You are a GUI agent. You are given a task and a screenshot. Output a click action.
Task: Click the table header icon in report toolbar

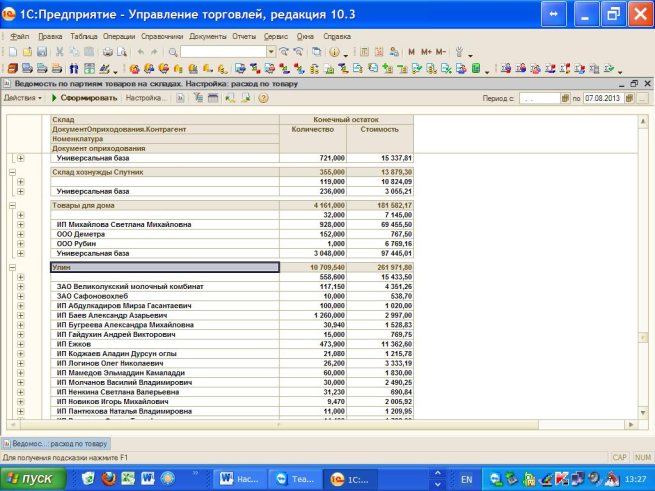click(213, 98)
